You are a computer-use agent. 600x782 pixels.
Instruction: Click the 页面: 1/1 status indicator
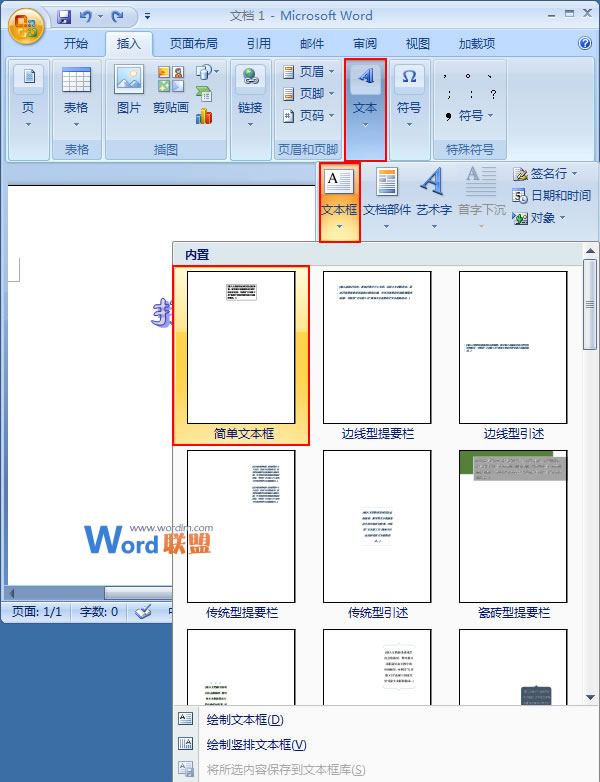point(37,612)
